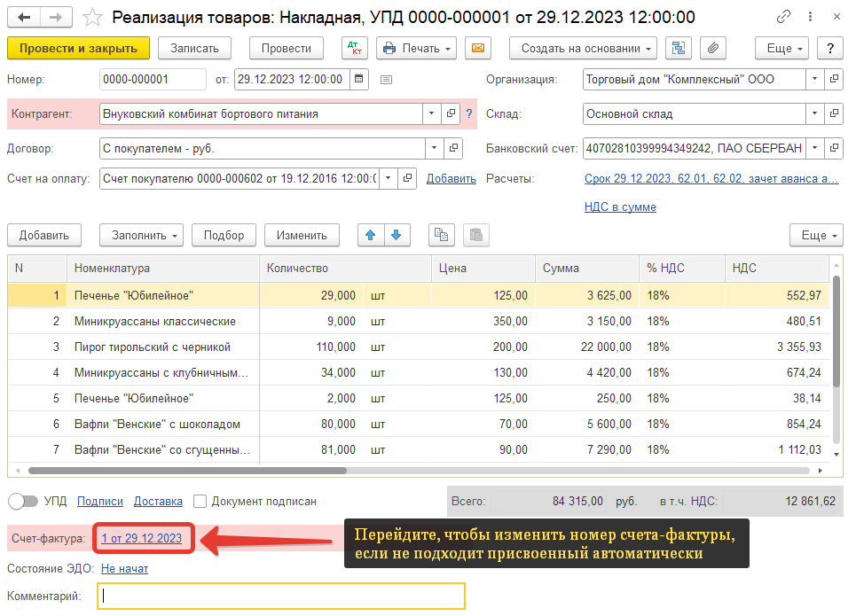Toggle the УПД switch
Viewport: 856px width, 616px height.
(23, 501)
